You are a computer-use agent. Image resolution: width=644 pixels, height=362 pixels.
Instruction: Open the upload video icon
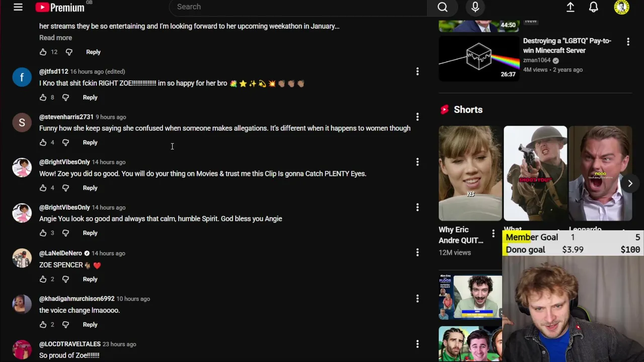coord(570,7)
